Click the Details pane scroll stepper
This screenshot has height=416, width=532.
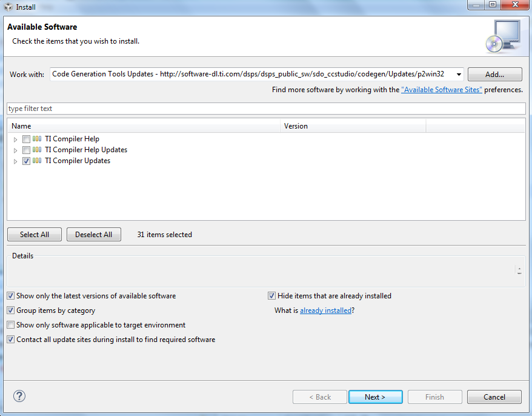pyautogui.click(x=519, y=270)
